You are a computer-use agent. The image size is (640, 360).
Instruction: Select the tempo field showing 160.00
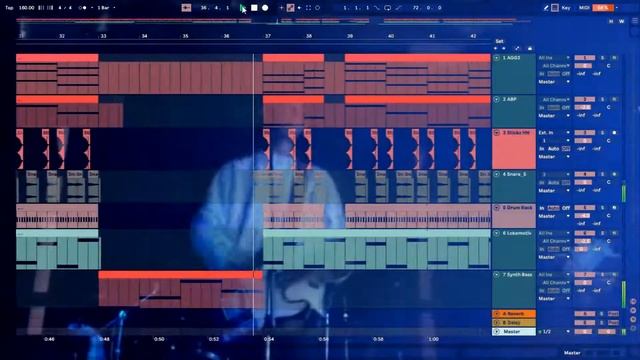pos(27,8)
